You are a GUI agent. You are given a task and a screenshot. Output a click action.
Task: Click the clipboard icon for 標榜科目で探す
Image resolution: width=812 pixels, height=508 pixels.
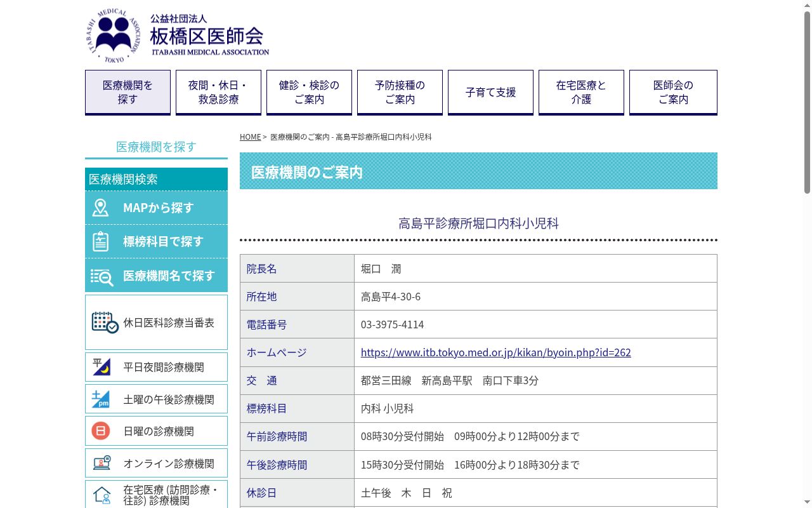(x=100, y=241)
